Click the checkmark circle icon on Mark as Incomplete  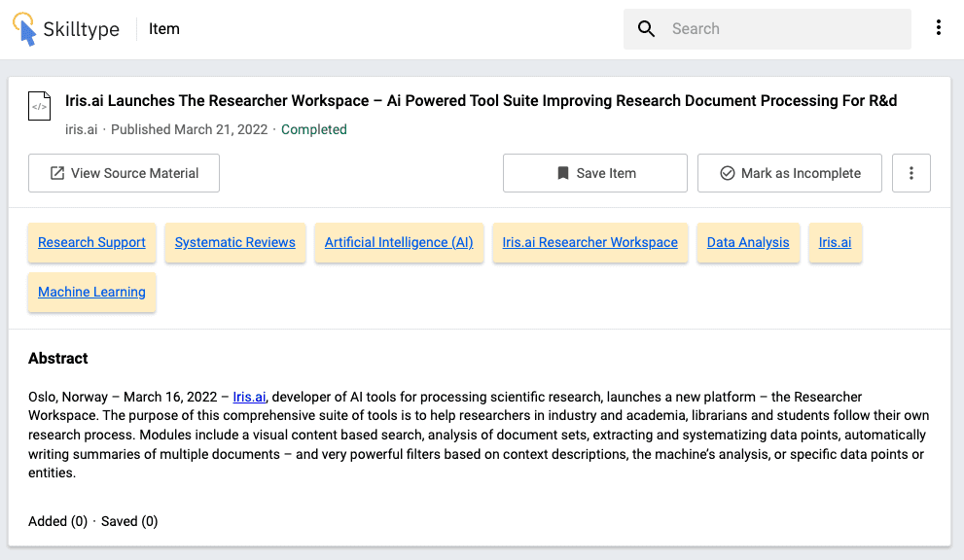pyautogui.click(x=727, y=173)
